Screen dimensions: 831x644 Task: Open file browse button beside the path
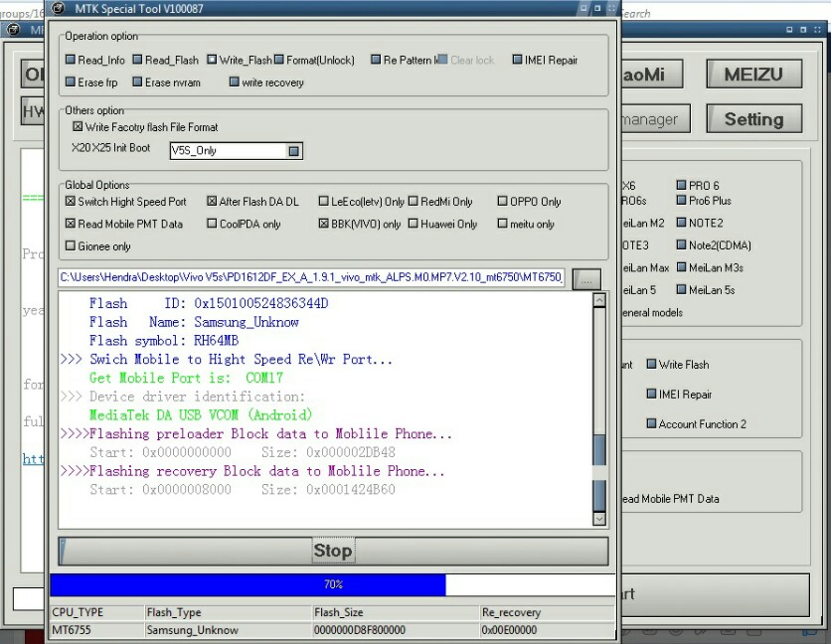coord(586,279)
